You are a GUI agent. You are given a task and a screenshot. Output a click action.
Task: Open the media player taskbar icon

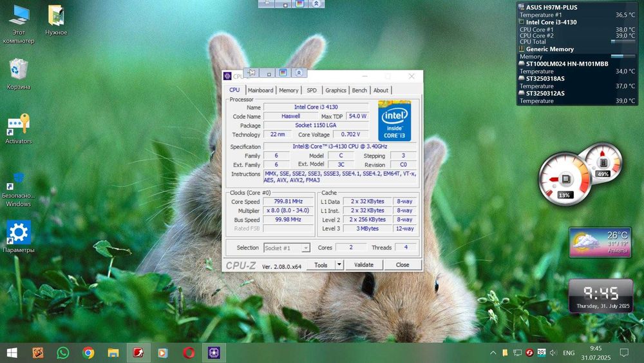tap(163, 353)
